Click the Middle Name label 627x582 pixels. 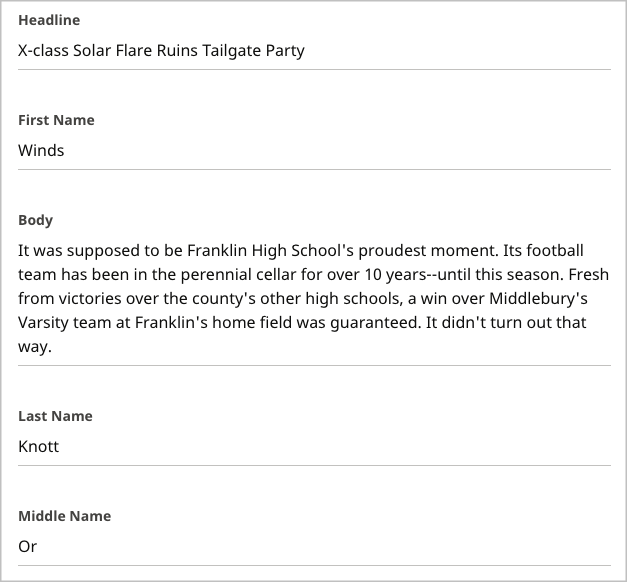point(64,516)
